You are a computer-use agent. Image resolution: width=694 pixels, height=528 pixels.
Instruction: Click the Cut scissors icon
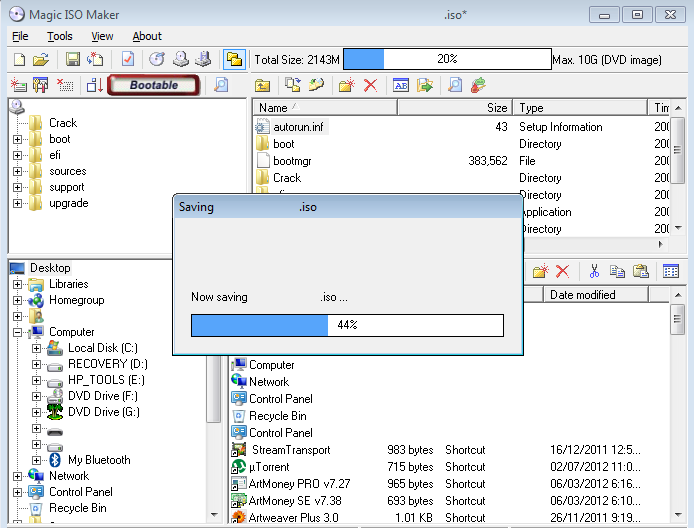click(x=594, y=271)
